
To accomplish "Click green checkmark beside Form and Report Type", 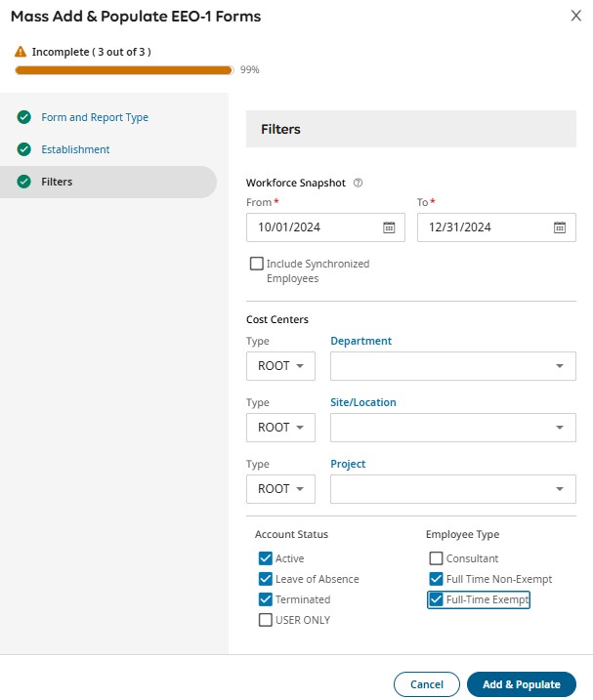I will click(x=24, y=117).
